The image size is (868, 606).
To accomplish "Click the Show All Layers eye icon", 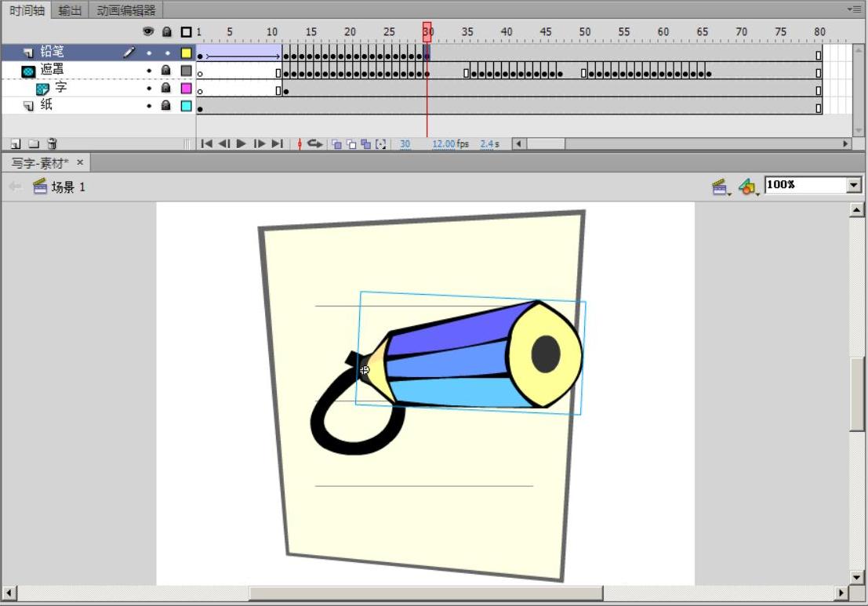I will [x=148, y=32].
